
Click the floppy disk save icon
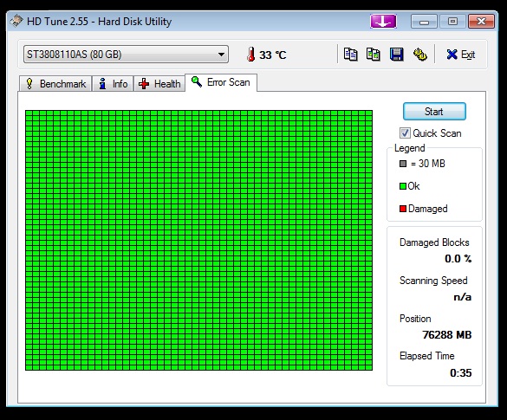[397, 55]
